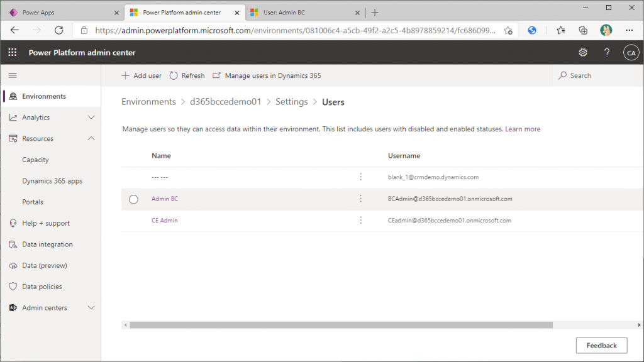Image resolution: width=644 pixels, height=362 pixels.
Task: Click the horizontal scrollbar thumb
Action: coord(341,325)
